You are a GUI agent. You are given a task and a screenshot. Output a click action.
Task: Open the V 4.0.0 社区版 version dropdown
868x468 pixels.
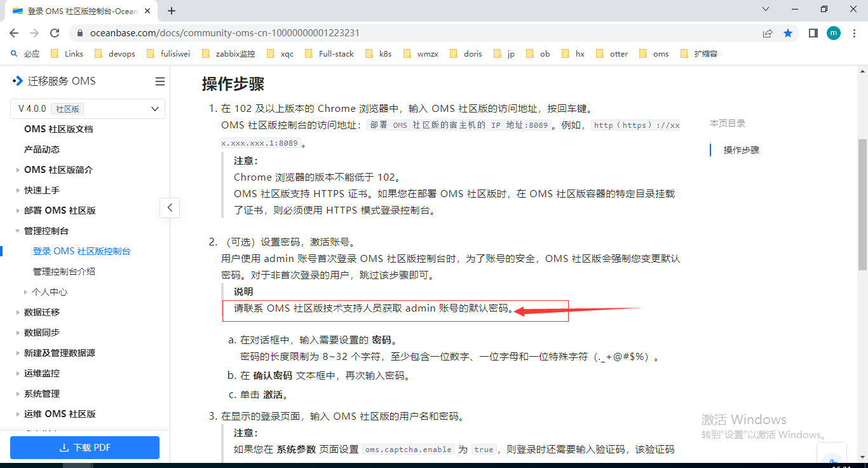coord(88,109)
